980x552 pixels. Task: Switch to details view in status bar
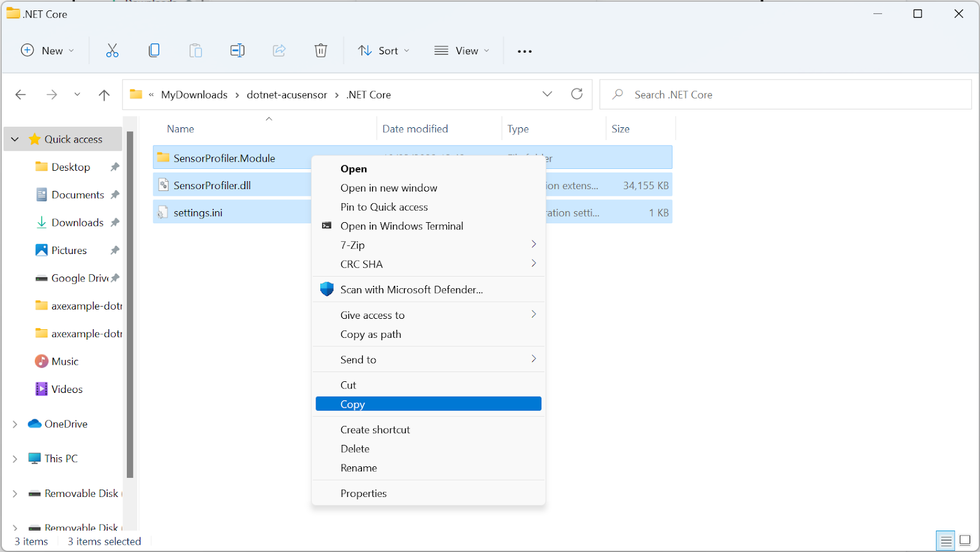[946, 540]
